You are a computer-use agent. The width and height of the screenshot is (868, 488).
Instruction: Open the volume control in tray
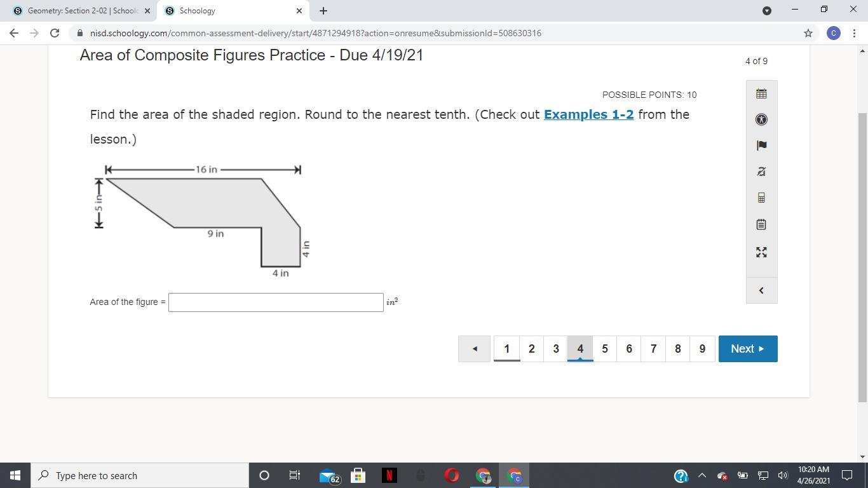[783, 475]
